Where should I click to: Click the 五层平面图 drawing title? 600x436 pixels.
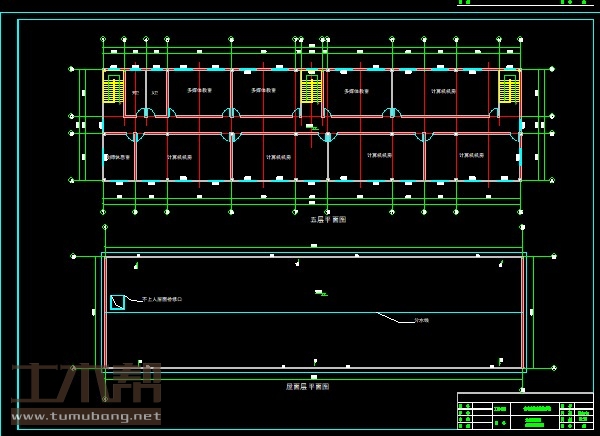pos(327,218)
